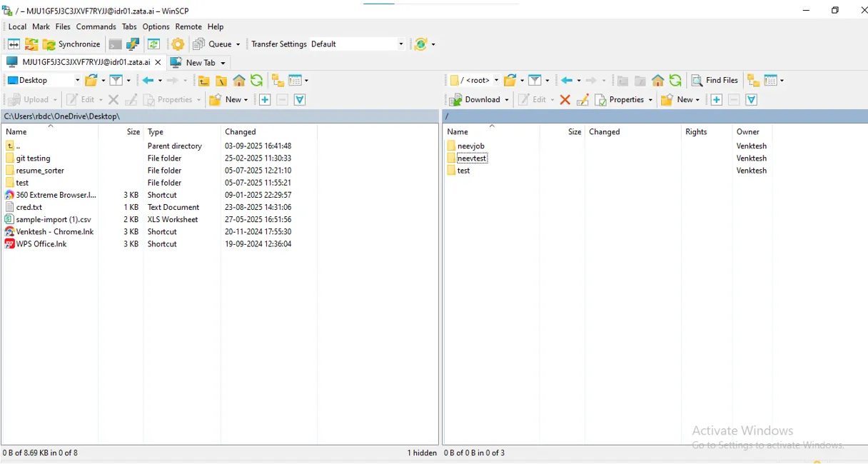Click the selection filter icon in remote panel

752,100
